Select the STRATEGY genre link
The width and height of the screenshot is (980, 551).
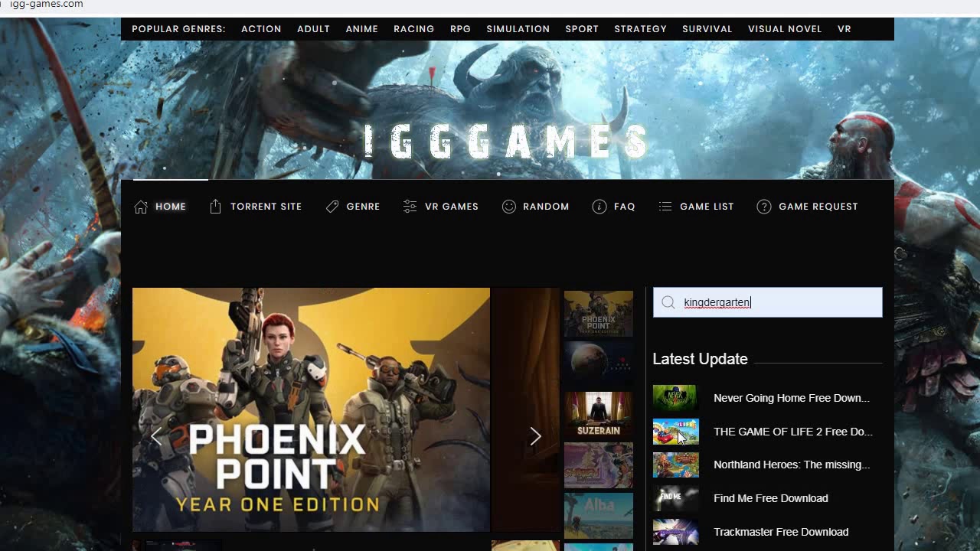[x=640, y=29]
